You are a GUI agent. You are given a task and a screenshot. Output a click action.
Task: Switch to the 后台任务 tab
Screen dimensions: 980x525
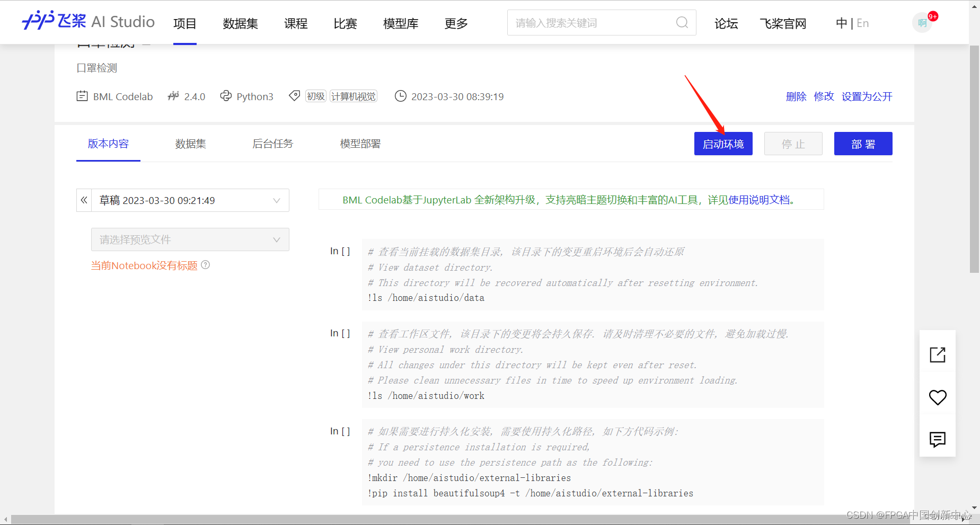click(273, 144)
